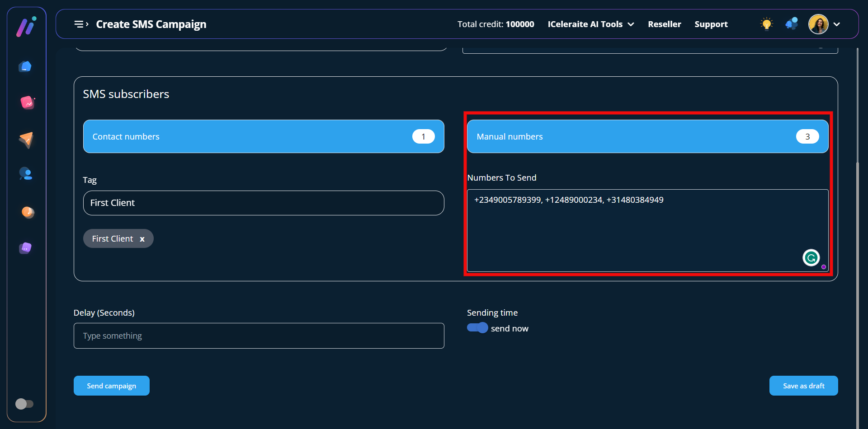Open the Tag selection field

263,203
